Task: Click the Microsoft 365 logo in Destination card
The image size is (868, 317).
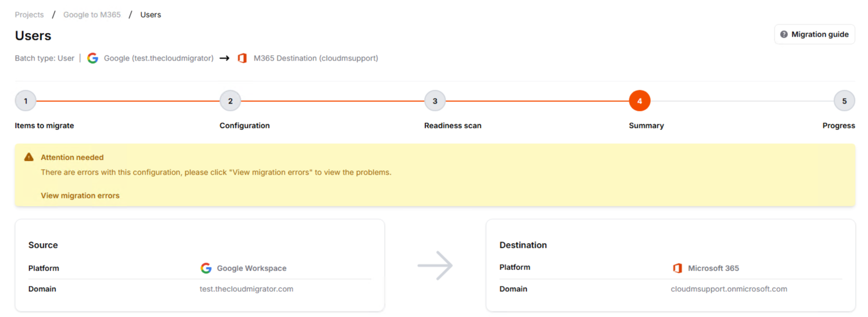Action: (x=677, y=268)
